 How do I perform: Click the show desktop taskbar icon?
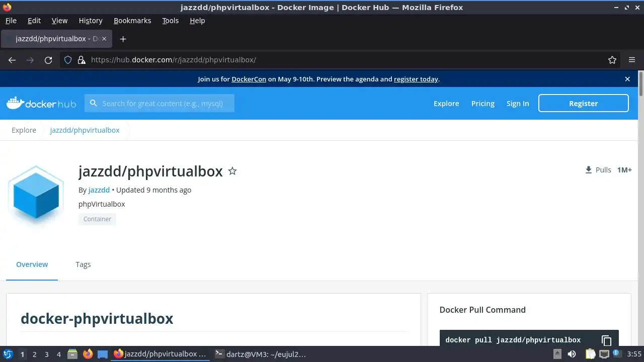(103, 354)
